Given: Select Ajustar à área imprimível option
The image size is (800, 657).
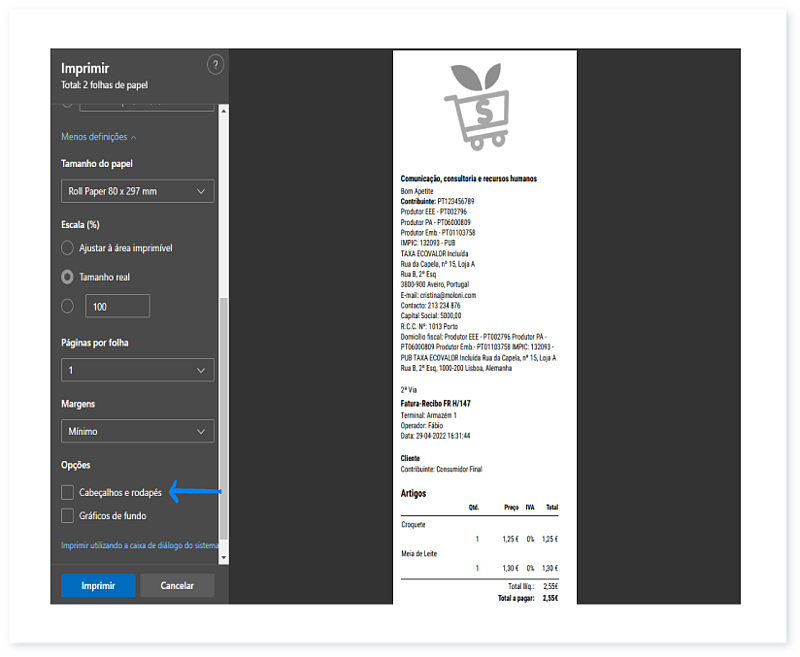Looking at the screenshot, I should pyautogui.click(x=68, y=248).
